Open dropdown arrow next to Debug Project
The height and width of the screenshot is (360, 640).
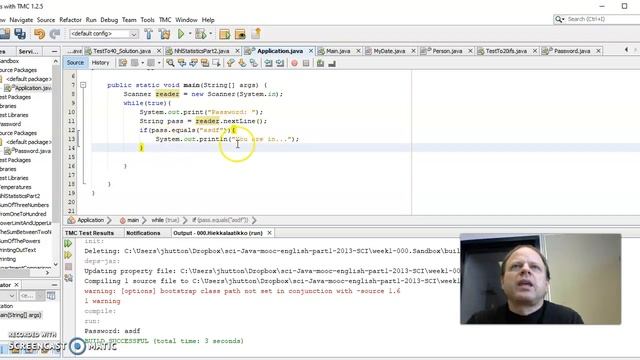[x=211, y=34]
